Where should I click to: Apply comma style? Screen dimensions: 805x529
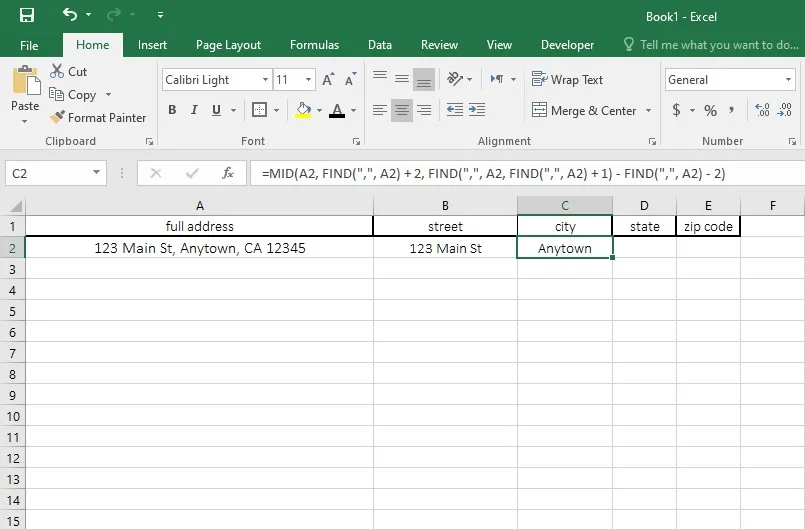[x=732, y=110]
